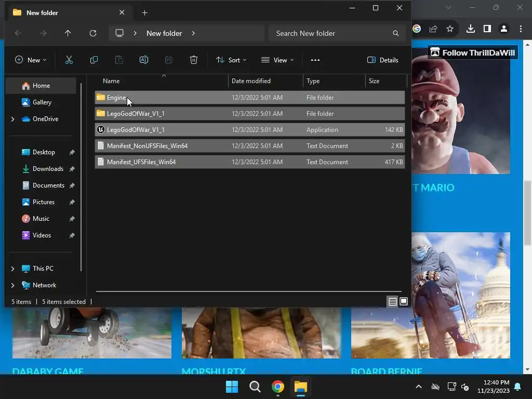Sort by Date modified column header
532x399 pixels.
(265, 81)
